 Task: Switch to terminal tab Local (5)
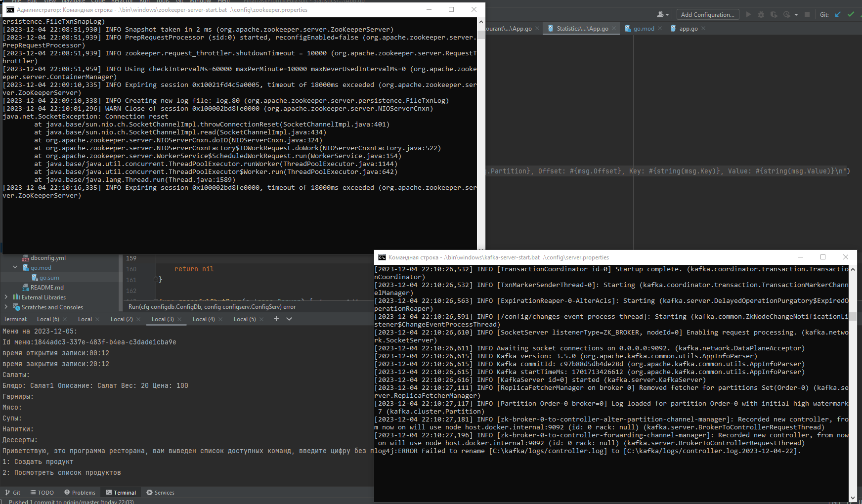point(245,319)
